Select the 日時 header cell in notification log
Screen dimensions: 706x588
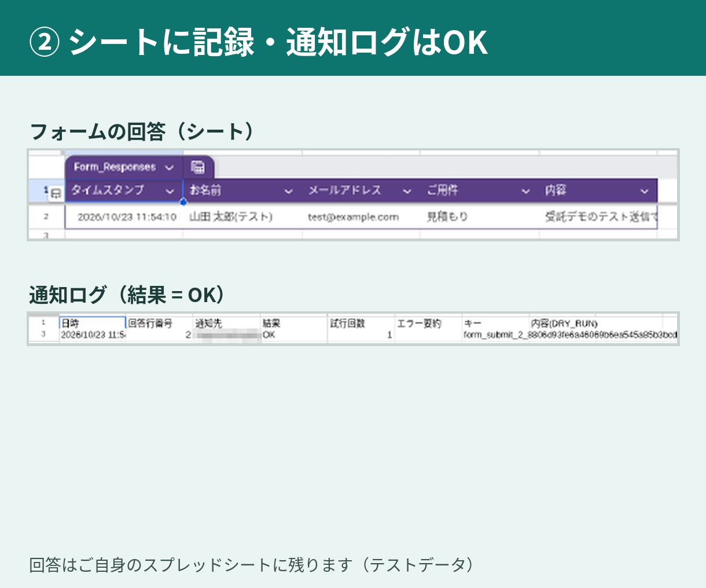pyautogui.click(x=93, y=323)
